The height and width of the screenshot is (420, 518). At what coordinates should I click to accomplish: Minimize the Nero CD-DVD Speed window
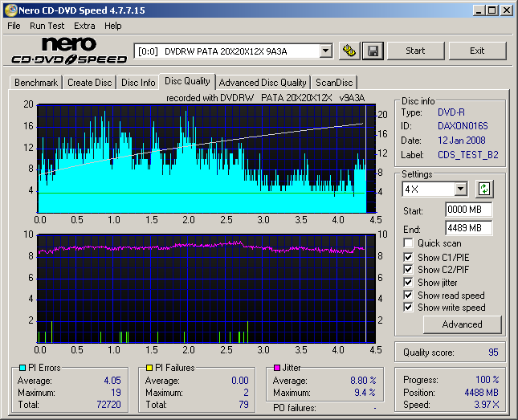[479, 10]
